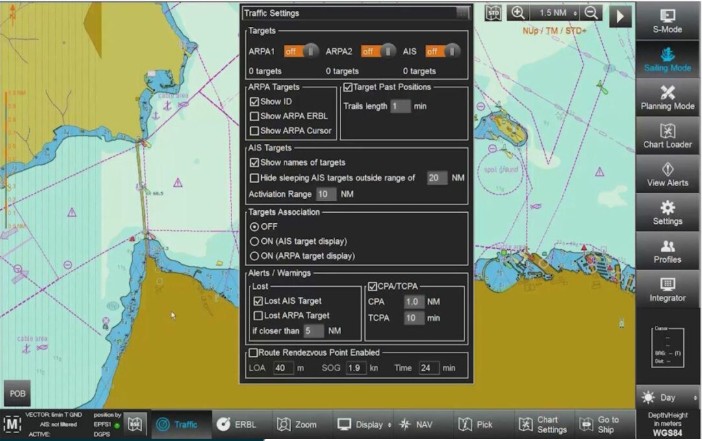The height and width of the screenshot is (441, 702).
Task: Click the Activation Range field
Action: tap(326, 194)
